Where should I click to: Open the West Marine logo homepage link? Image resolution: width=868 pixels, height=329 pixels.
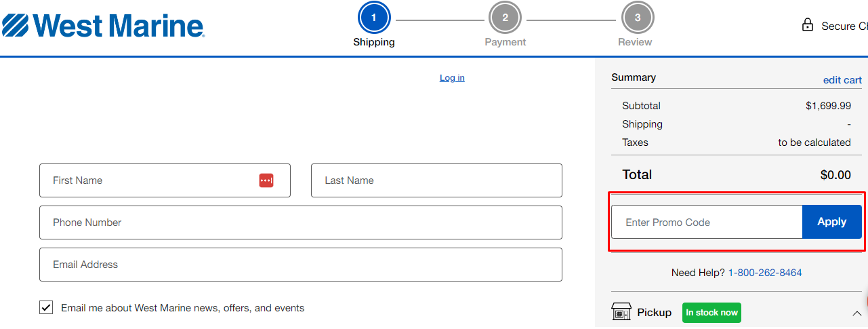(103, 26)
